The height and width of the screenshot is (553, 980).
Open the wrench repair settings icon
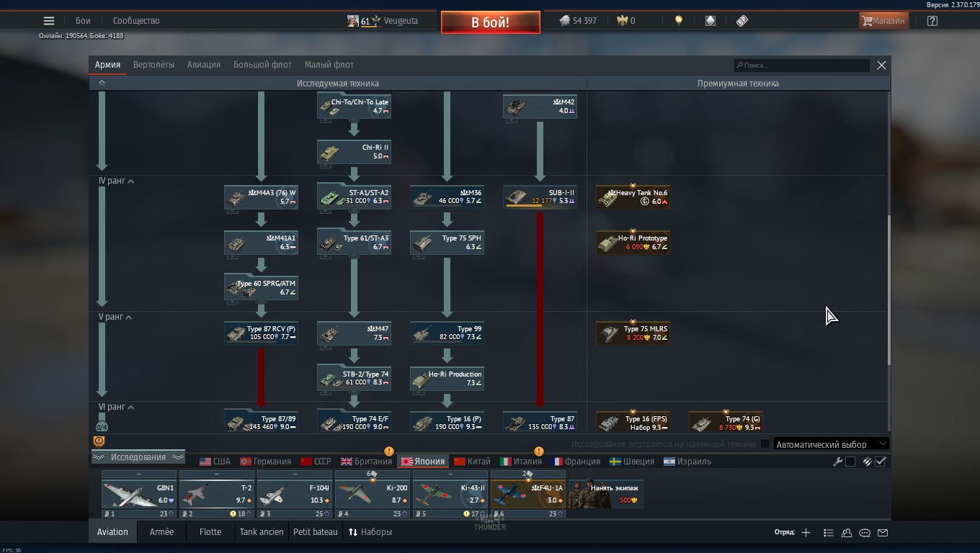click(x=838, y=462)
